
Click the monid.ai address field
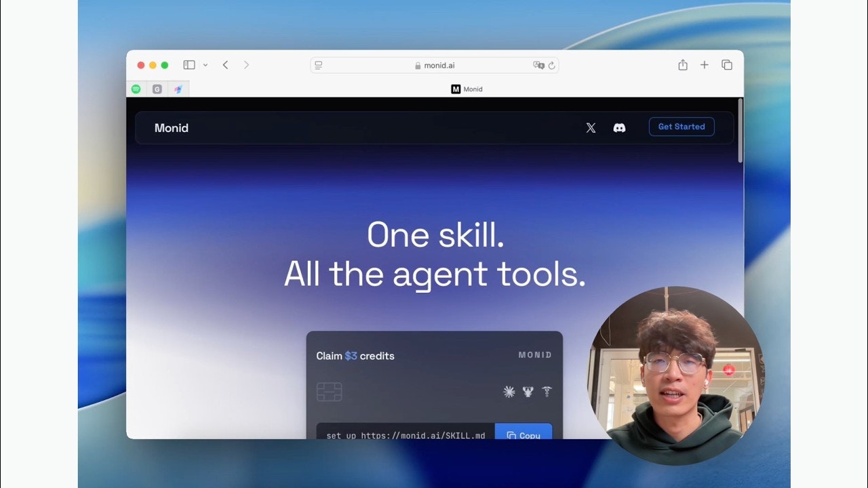pos(434,65)
